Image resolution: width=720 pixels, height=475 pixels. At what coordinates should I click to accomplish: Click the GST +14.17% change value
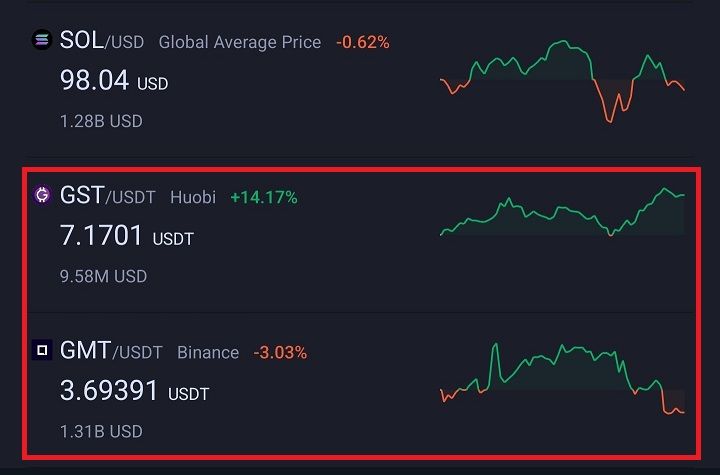[264, 197]
